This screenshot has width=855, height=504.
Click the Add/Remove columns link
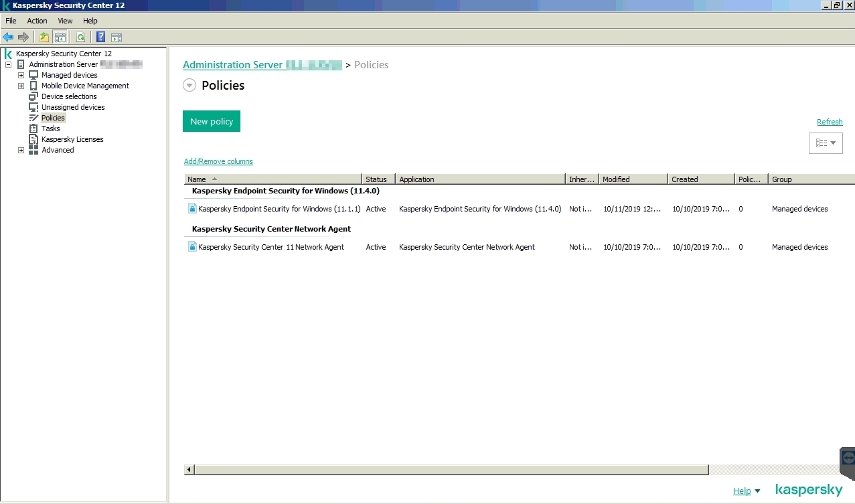[218, 161]
